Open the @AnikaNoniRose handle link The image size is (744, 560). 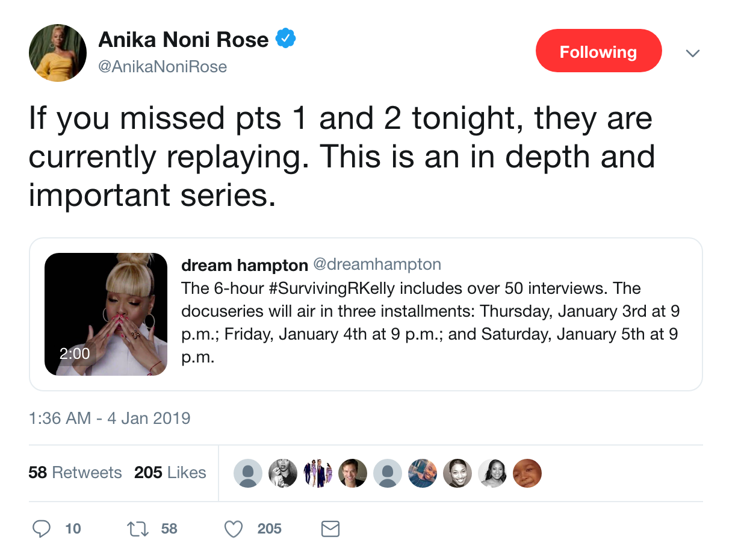[163, 66]
